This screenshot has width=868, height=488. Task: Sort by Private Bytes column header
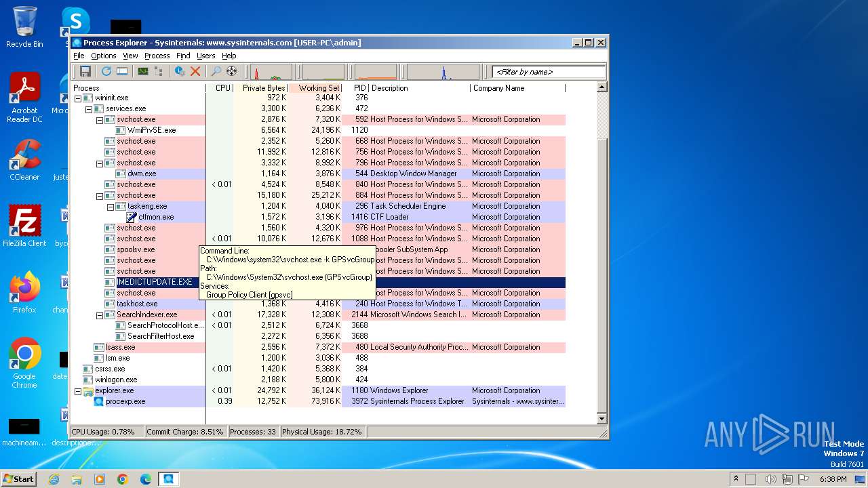tap(261, 88)
